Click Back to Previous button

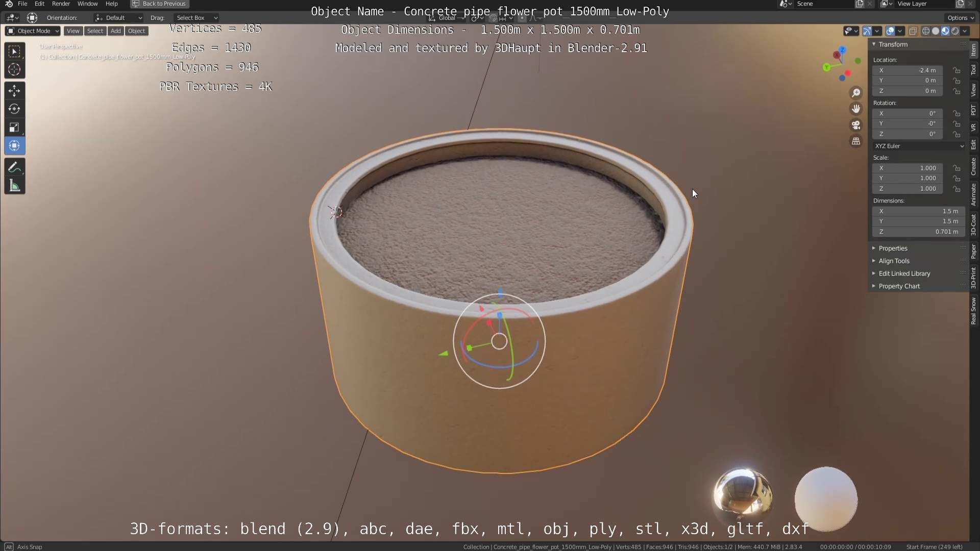159,4
